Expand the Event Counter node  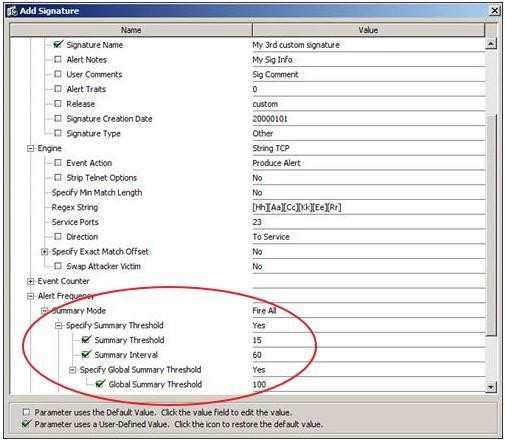coord(30,281)
